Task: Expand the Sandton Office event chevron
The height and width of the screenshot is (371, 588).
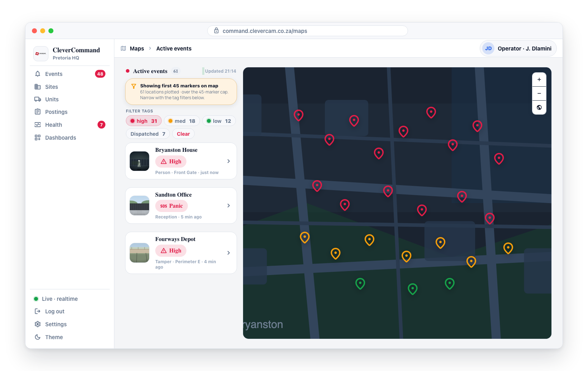Action: coord(229,206)
